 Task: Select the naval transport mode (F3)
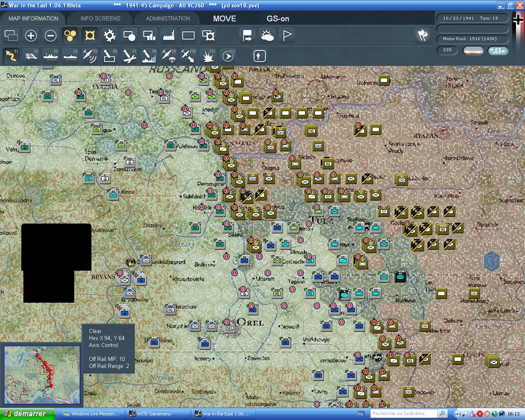tap(50, 56)
